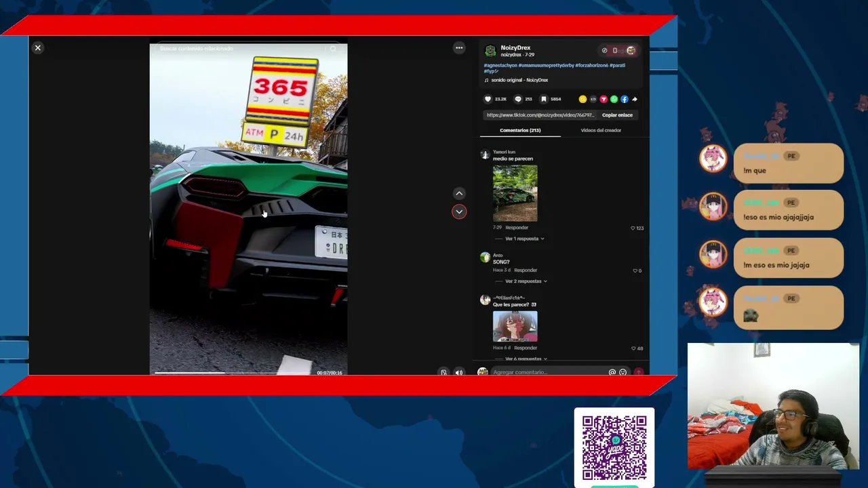The image size is (868, 488).
Task: Click the Agregar comentario input field
Action: pyautogui.click(x=549, y=372)
